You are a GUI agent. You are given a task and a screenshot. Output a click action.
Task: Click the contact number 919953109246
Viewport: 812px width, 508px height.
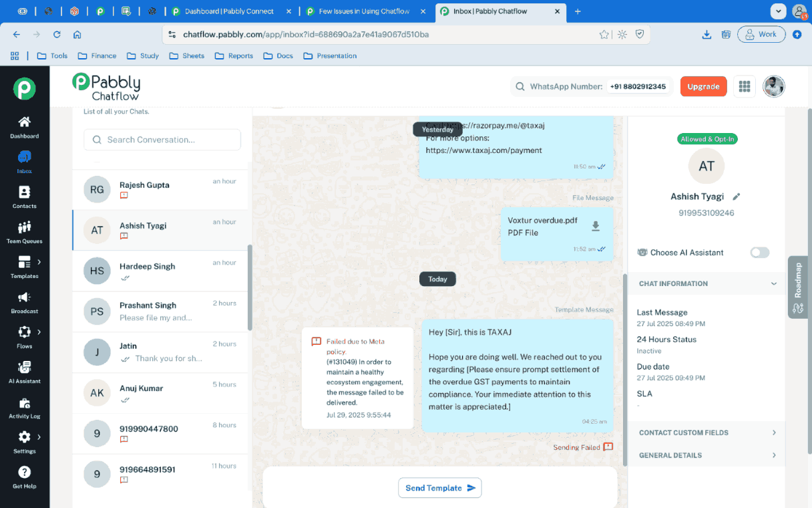click(706, 213)
